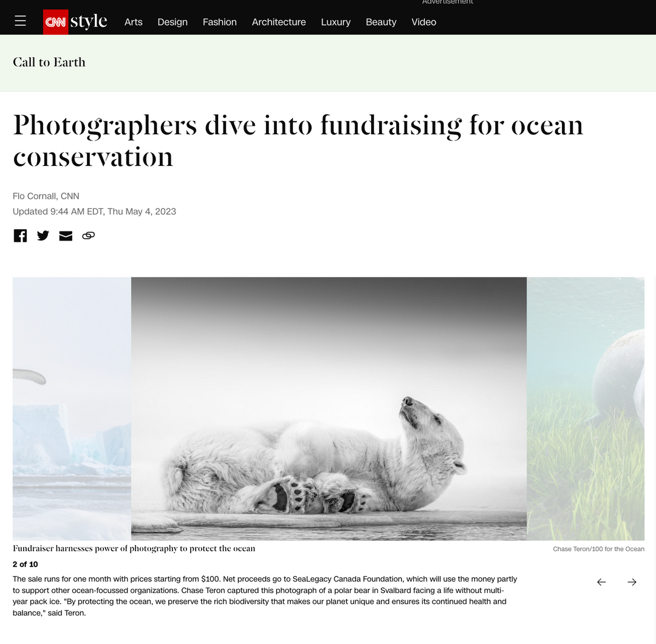Select the faded seagrass gallery image
Image resolution: width=656 pixels, height=644 pixels.
pyautogui.click(x=586, y=409)
